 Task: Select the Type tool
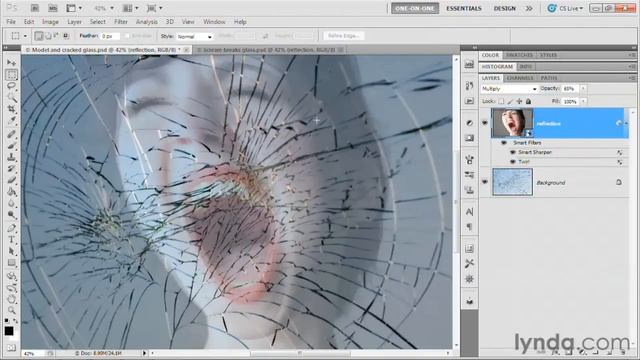click(11, 240)
